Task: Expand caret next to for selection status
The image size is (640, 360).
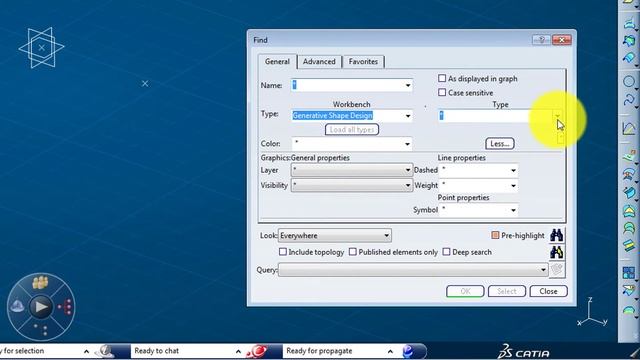Action: point(86,351)
